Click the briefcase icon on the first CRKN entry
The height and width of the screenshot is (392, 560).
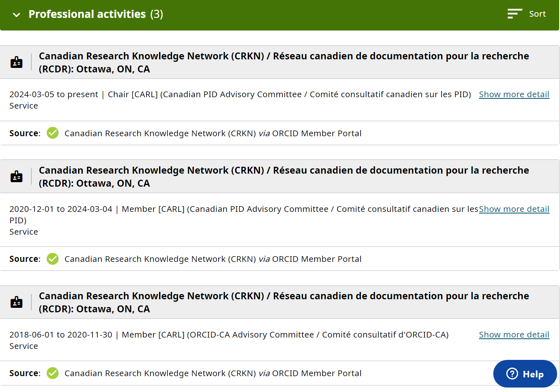point(16,62)
